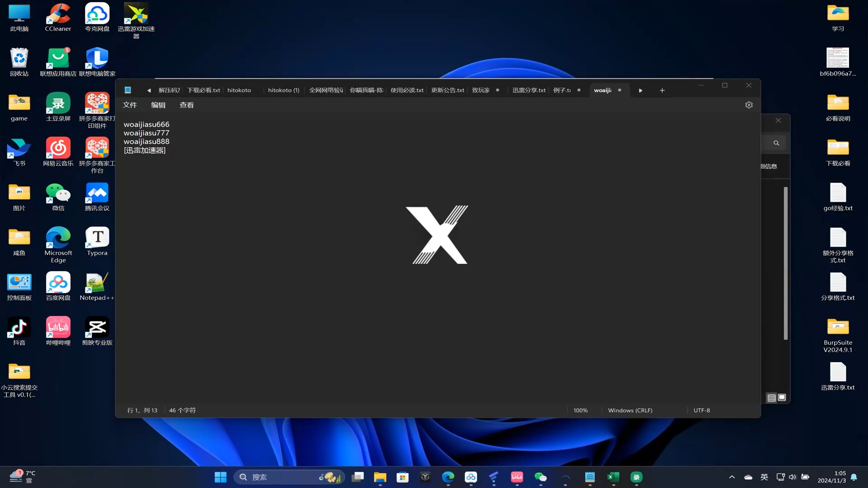Select 百度网盘 desktop icon
Screen dimensions: 868x488
click(58, 286)
